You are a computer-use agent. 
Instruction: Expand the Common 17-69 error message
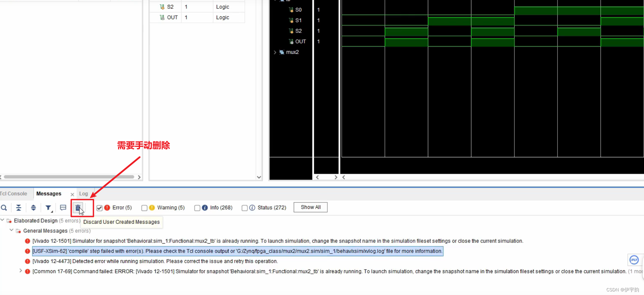click(x=21, y=271)
